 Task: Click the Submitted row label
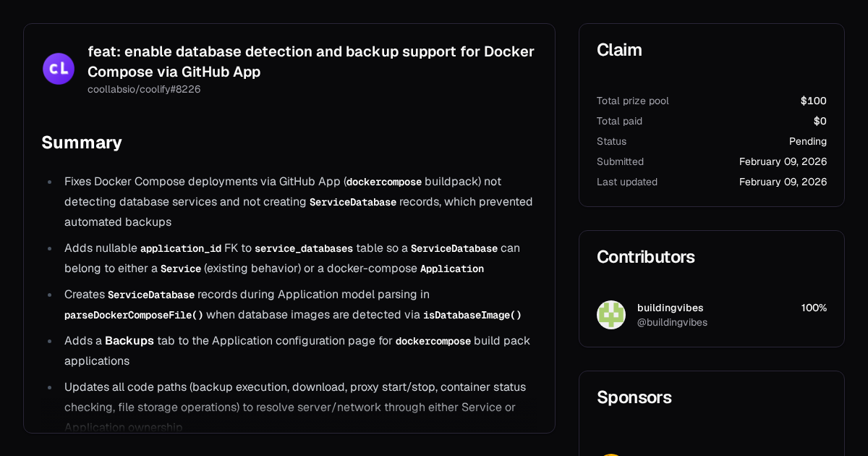[621, 161]
